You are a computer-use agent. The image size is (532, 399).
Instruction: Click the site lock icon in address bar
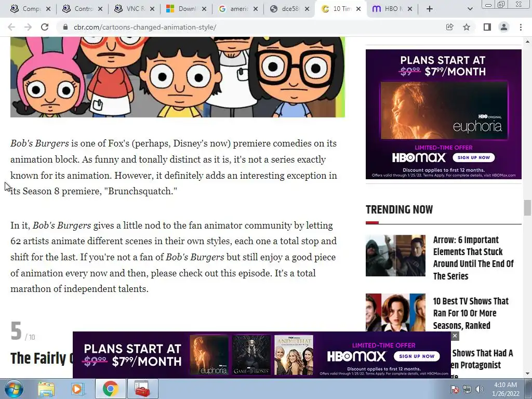click(65, 27)
